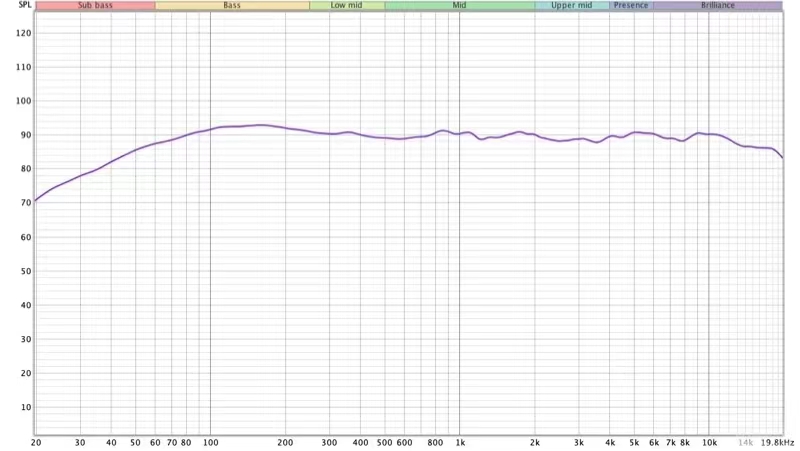Click the 19.8kHz frequency axis label
Image resolution: width=800 pixels, height=451 pixels.
point(778,441)
